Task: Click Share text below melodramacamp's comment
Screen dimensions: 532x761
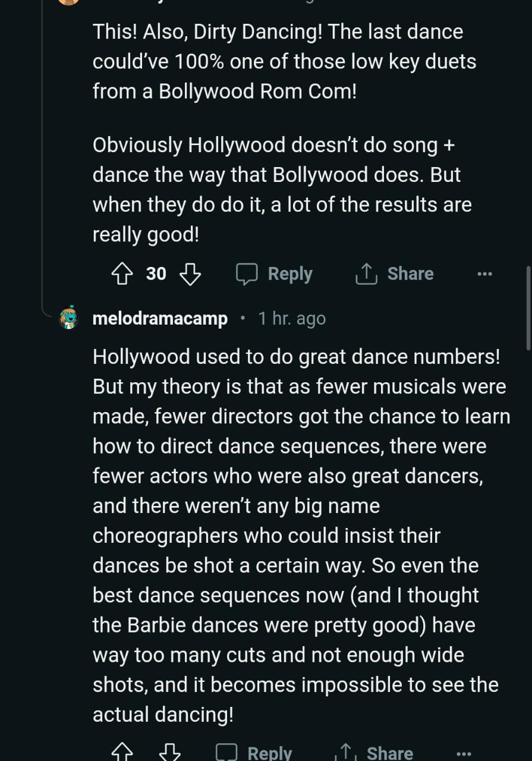Action: pyautogui.click(x=389, y=753)
